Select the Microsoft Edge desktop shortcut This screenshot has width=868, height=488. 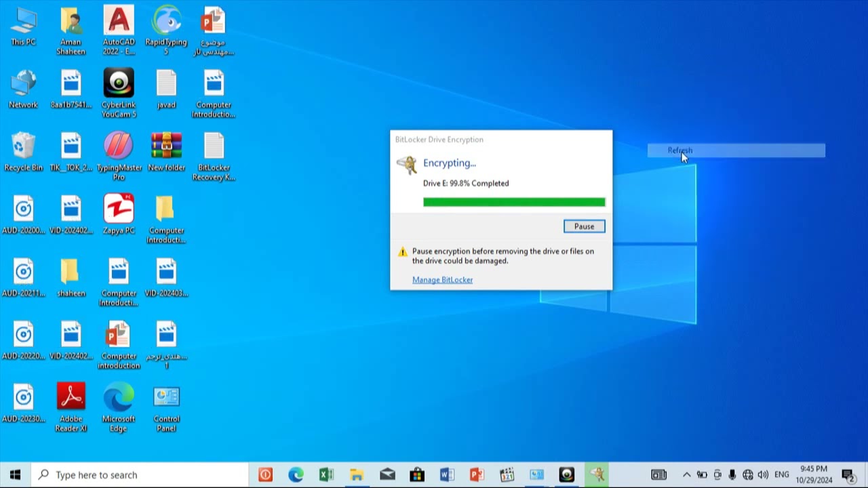(119, 408)
